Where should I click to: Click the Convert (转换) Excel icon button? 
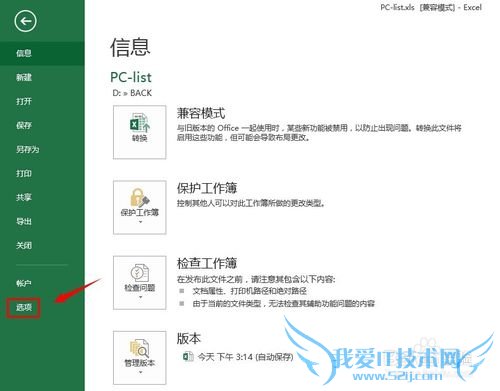tap(140, 132)
